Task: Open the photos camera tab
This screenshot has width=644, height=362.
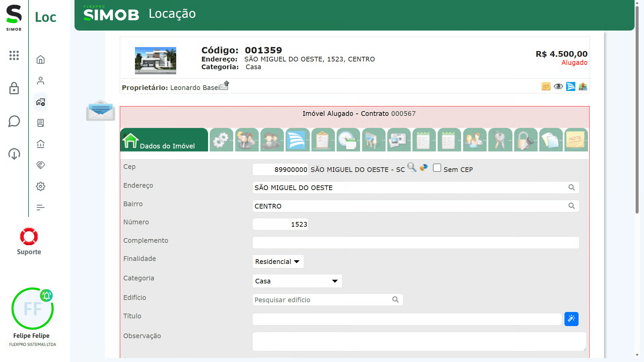Action: point(399,140)
